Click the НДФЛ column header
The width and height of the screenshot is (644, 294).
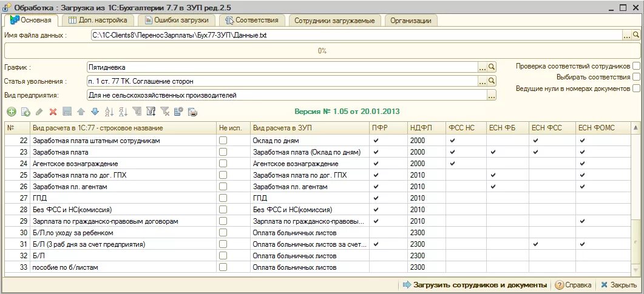point(426,129)
